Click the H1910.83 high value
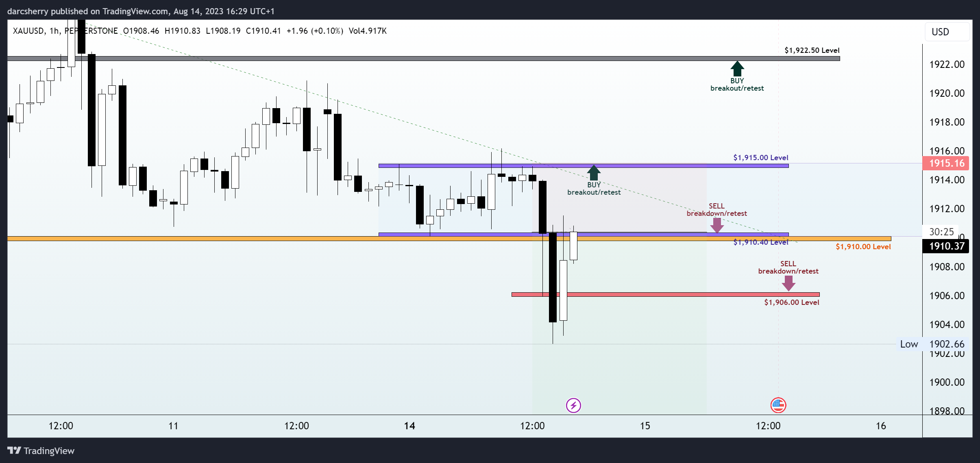This screenshot has height=463, width=980. [x=183, y=31]
